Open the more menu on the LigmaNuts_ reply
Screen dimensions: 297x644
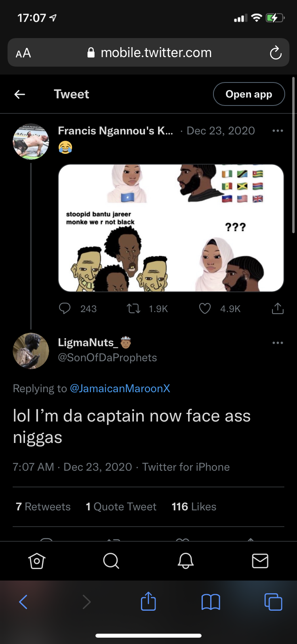(x=278, y=343)
